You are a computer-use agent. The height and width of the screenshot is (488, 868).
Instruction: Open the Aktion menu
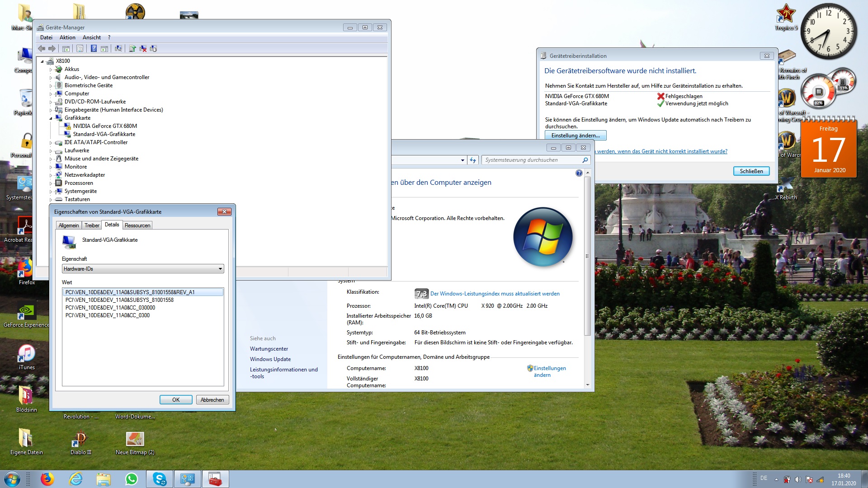click(67, 38)
